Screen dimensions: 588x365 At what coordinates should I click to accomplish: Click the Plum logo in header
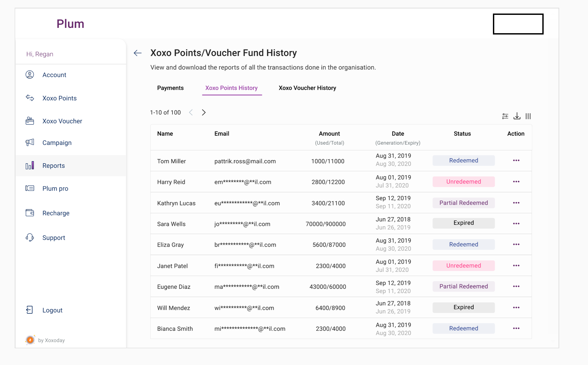coord(70,24)
